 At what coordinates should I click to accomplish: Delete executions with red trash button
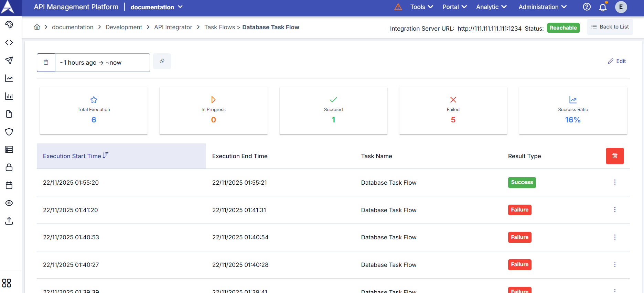615,156
